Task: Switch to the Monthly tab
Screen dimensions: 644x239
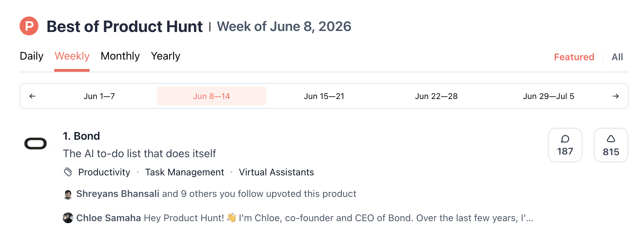Action: tap(120, 56)
